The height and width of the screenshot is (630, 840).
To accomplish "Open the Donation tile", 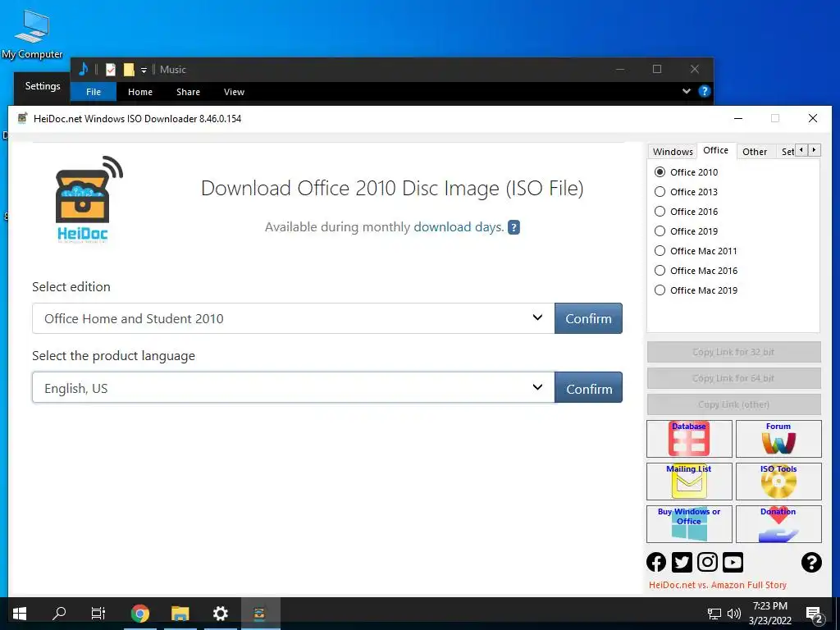I will point(778,524).
